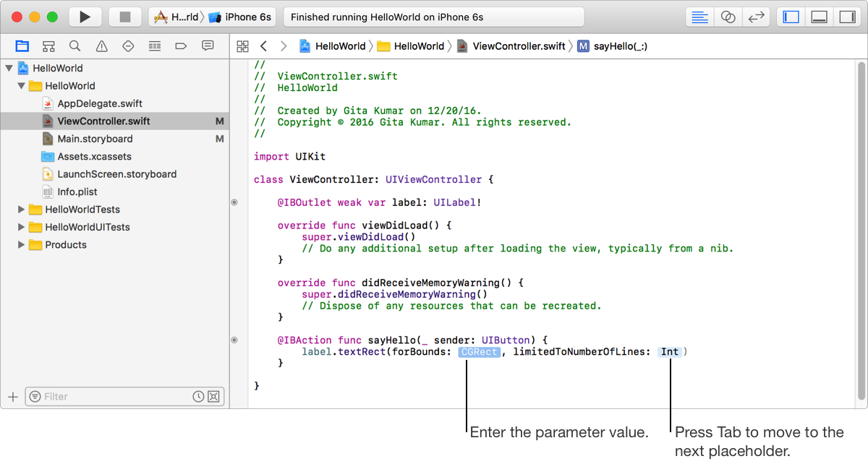Open the Issue navigator
This screenshot has height=464, width=868.
point(101,46)
